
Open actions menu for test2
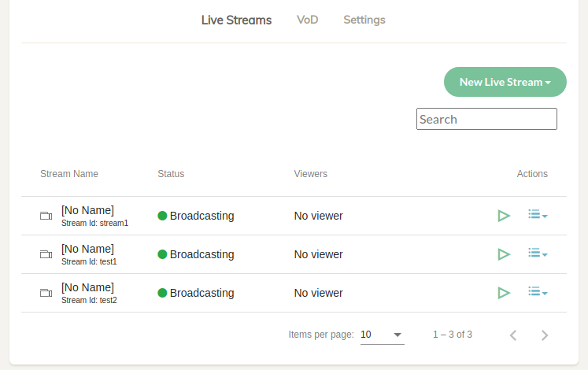pyautogui.click(x=538, y=291)
